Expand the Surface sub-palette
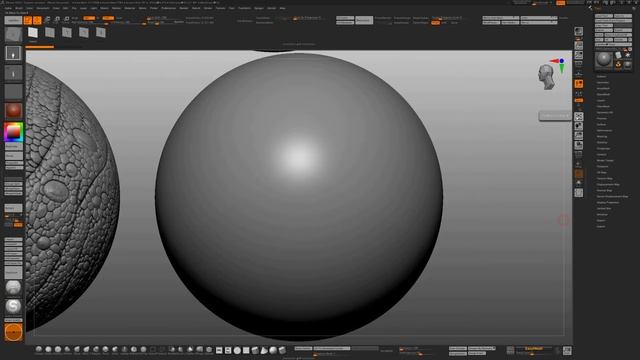640x360 pixels. (602, 124)
